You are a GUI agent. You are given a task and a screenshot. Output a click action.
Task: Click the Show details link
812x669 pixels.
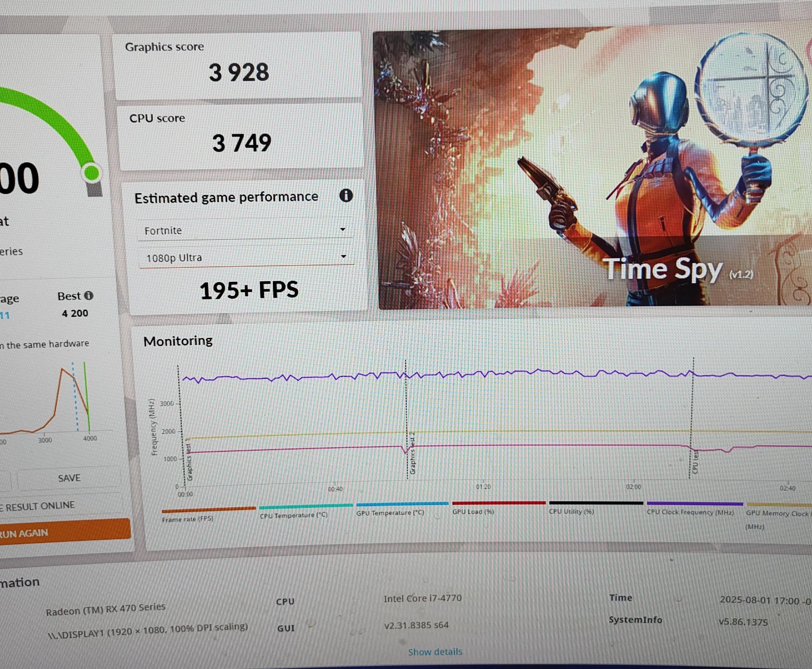(x=435, y=652)
